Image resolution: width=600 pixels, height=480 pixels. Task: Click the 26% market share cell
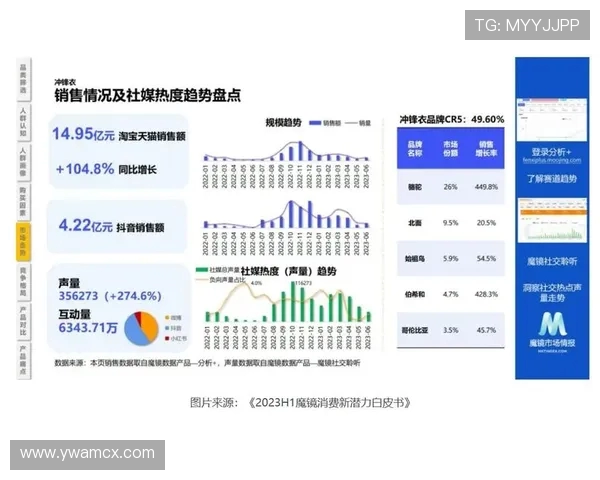click(x=450, y=187)
